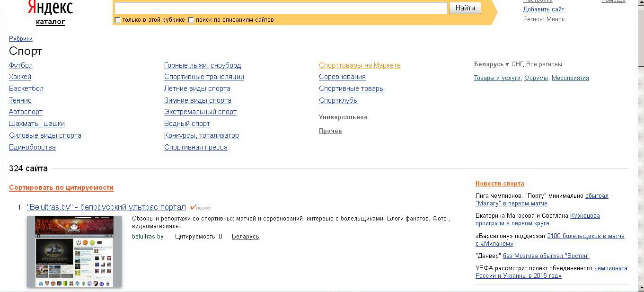Click the search input field
The height and width of the screenshot is (292, 644).
[281, 8]
